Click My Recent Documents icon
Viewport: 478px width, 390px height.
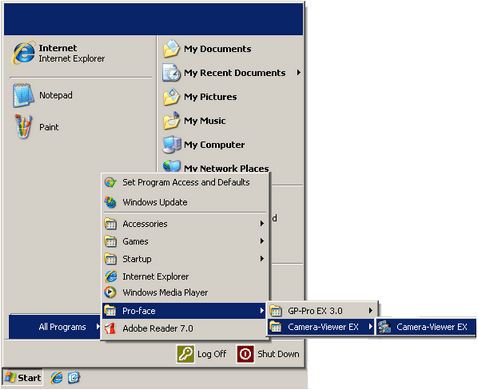(x=172, y=73)
